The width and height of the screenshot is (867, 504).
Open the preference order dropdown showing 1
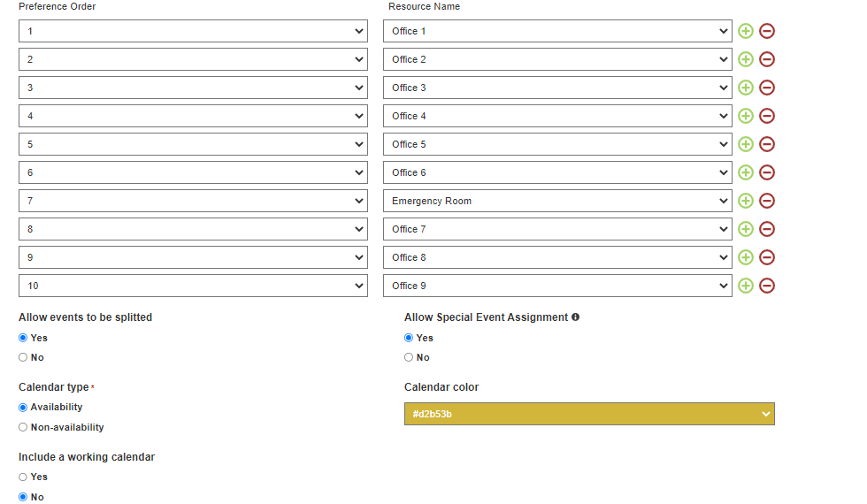pos(193,31)
